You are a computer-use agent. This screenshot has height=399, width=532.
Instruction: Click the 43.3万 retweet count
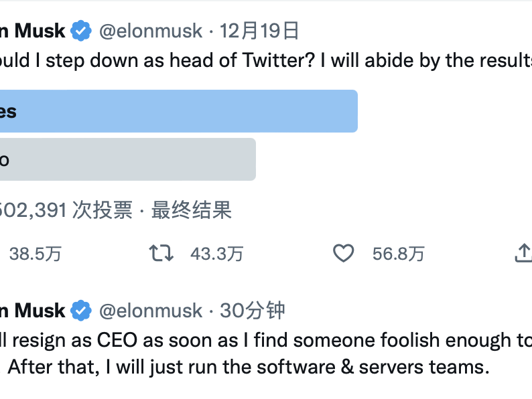217,254
